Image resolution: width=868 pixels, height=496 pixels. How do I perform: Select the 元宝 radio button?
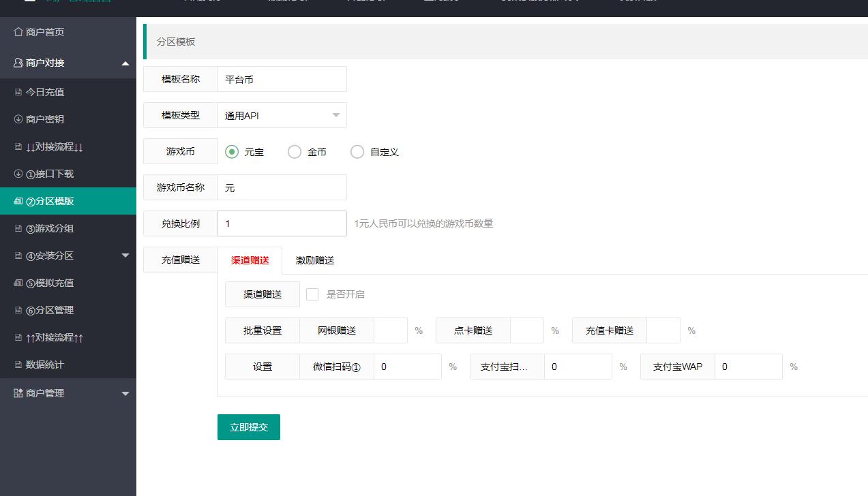(232, 152)
